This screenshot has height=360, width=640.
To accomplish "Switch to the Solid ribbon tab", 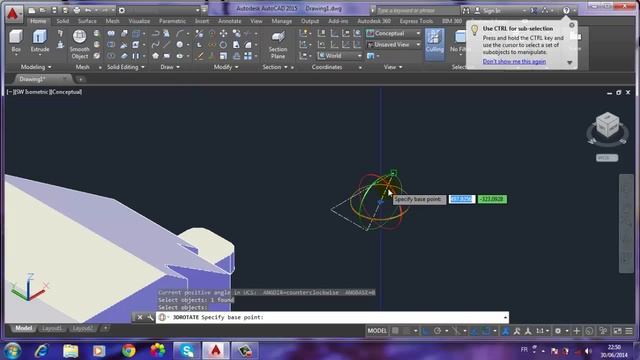I will [x=62, y=21].
